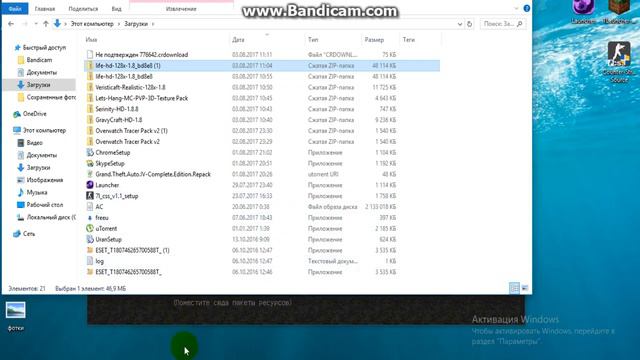Select the log text document icon
This screenshot has height=360, width=640.
pyautogui.click(x=90, y=261)
